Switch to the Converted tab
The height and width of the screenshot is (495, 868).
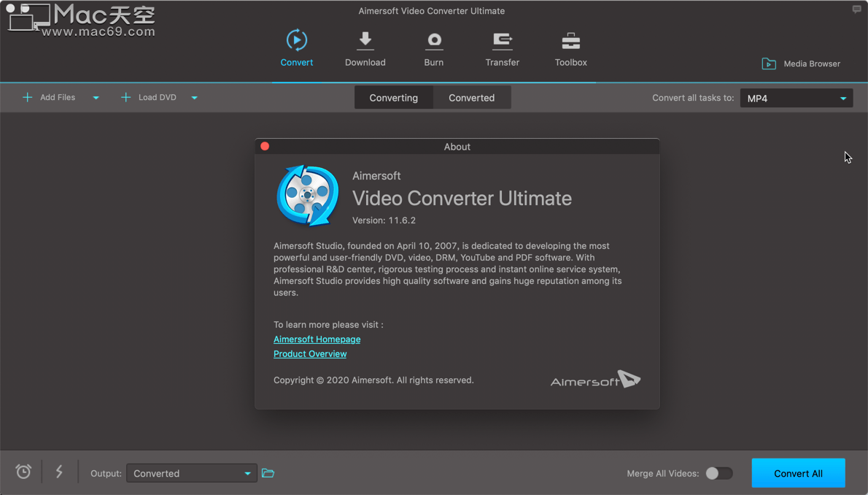(x=471, y=97)
